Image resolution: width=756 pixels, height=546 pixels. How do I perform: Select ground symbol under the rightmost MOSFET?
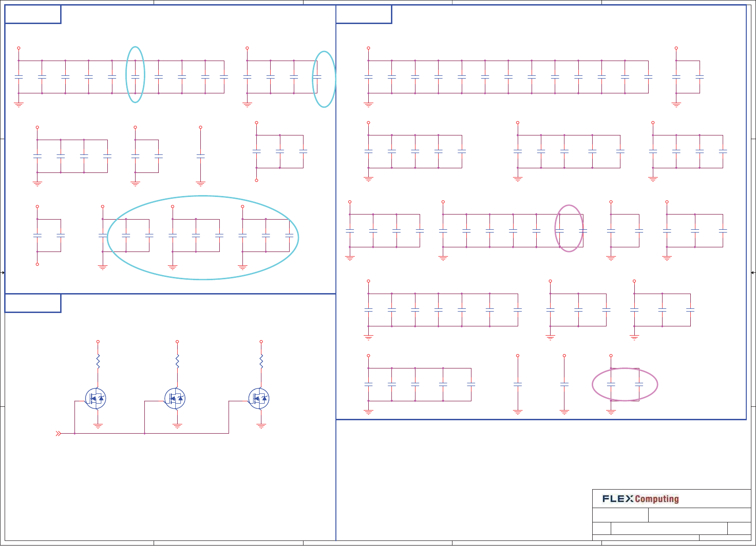[261, 427]
